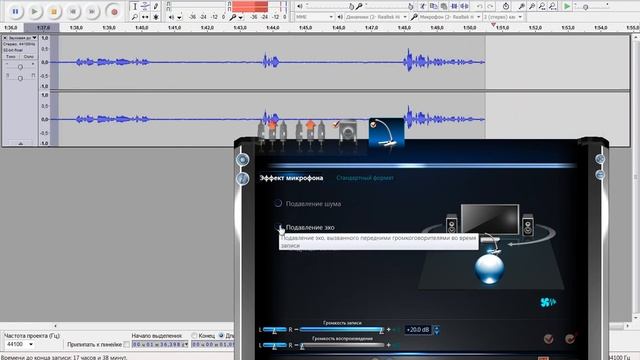Click the Fit Project zoom icon
640x360 pixels.
pyautogui.click(x=552, y=6)
